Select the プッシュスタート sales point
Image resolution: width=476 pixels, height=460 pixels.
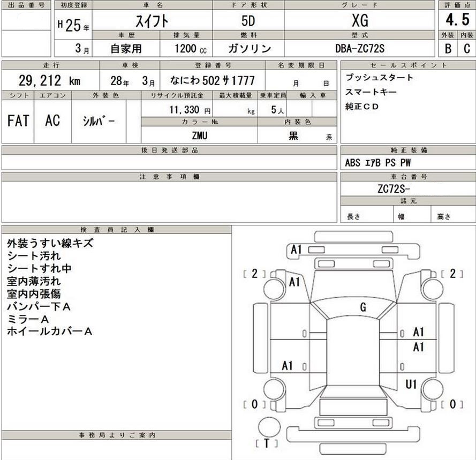pos(379,78)
